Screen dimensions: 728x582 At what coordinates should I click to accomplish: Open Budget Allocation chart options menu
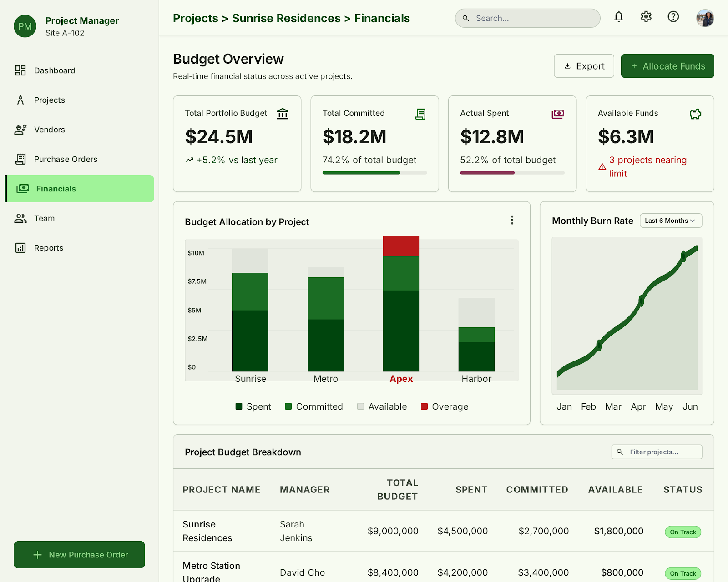[512, 220]
